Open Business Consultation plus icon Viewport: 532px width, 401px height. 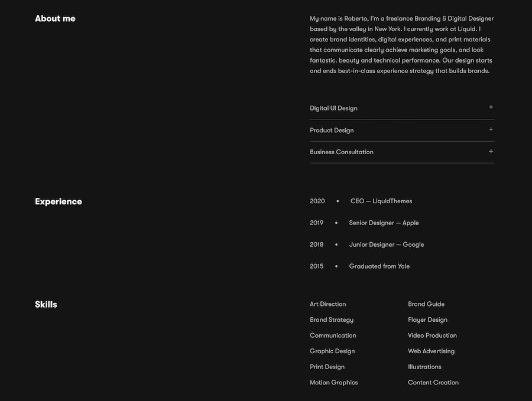tap(491, 151)
